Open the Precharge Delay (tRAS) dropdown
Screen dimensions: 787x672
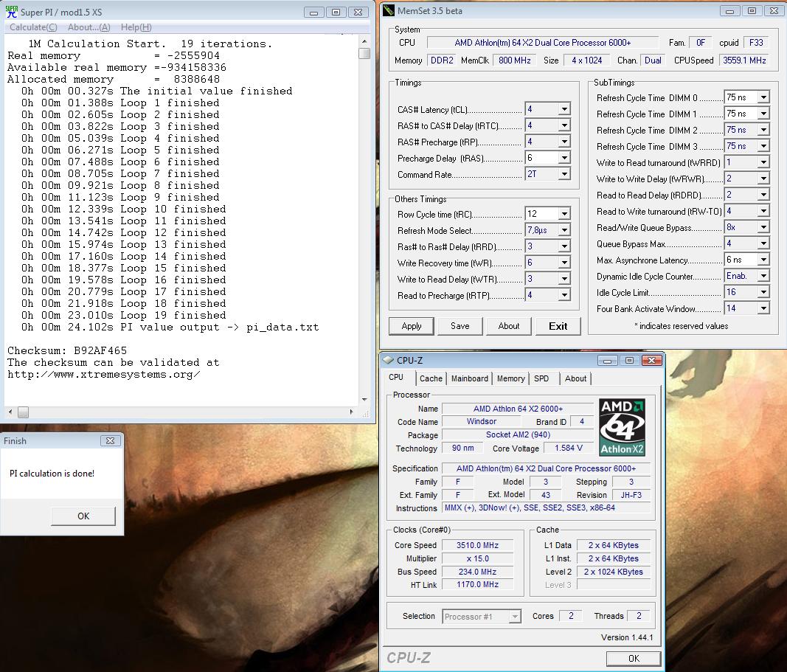click(x=564, y=158)
